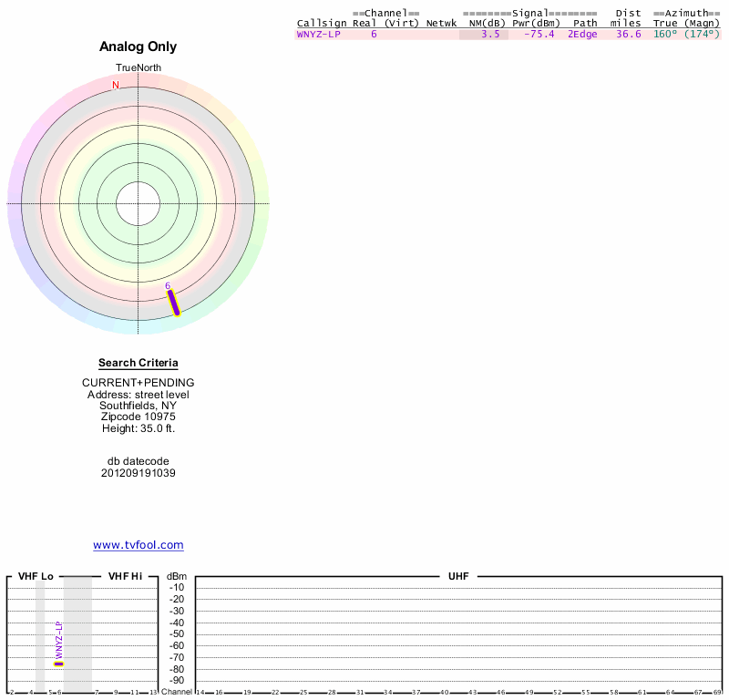This screenshot has height=700, width=729.
Task: Select the white center circle of the radar plot
Action: tap(138, 202)
